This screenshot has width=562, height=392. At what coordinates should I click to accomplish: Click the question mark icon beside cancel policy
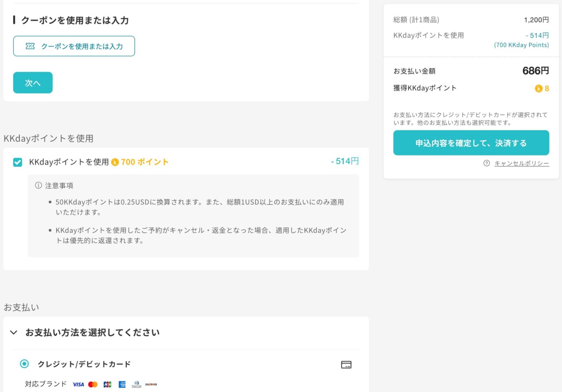tap(486, 164)
